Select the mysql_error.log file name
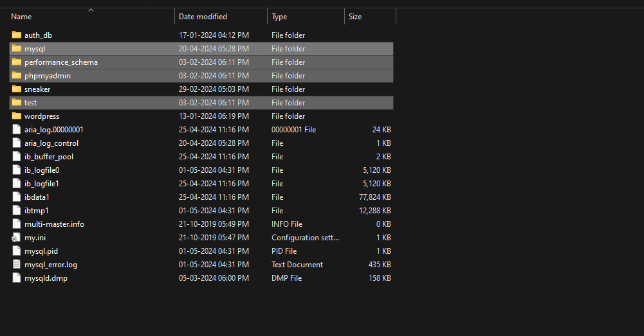 (51, 265)
